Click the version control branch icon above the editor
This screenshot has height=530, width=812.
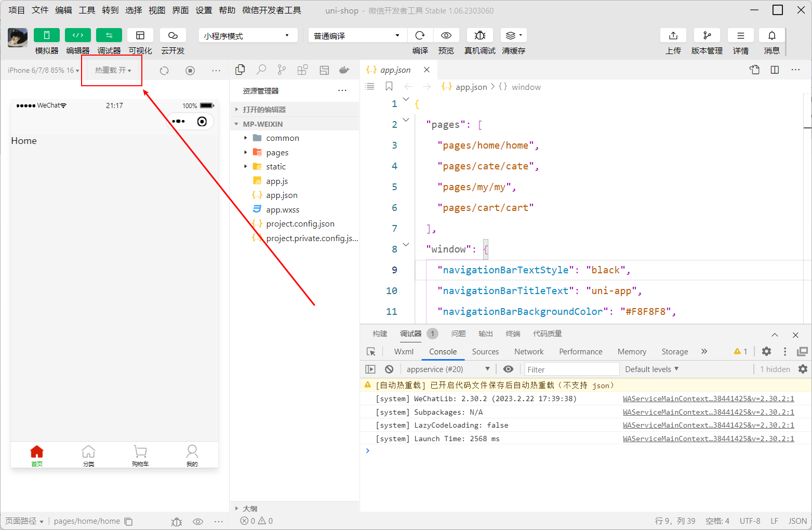(x=282, y=69)
